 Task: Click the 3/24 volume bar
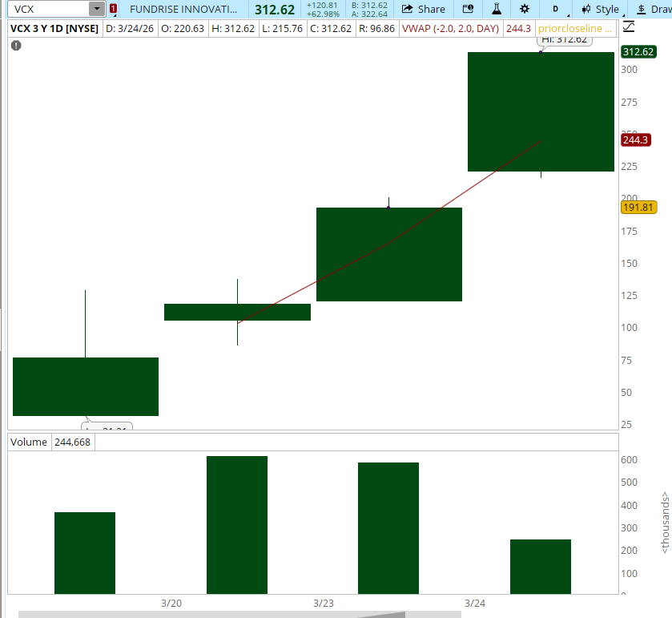pyautogui.click(x=541, y=567)
